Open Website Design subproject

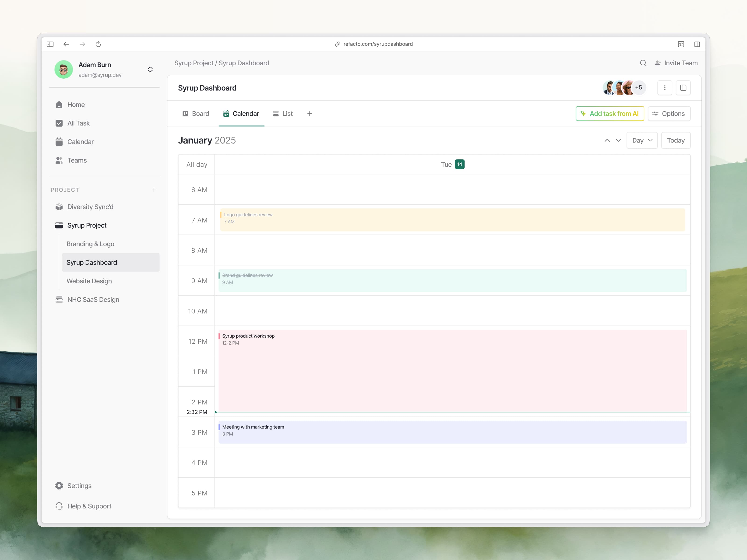(x=89, y=281)
